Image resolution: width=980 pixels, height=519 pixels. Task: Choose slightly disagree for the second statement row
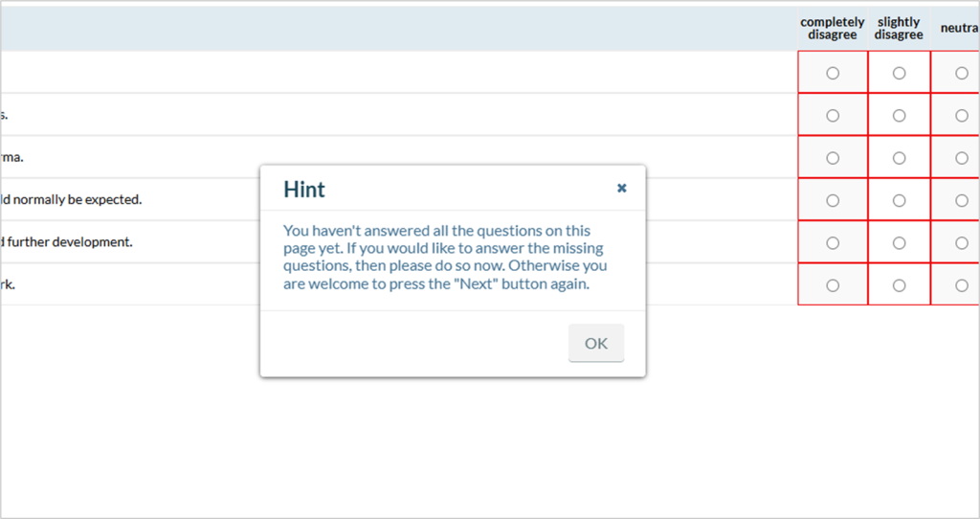(x=899, y=116)
